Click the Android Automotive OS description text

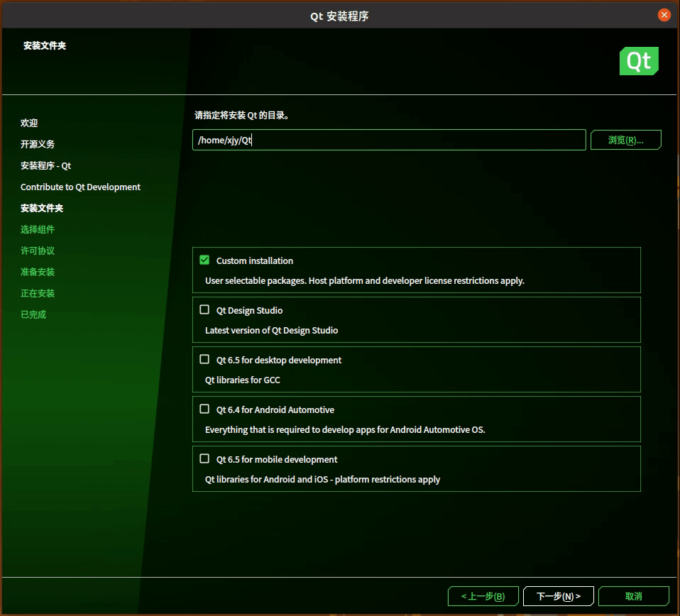pos(345,429)
